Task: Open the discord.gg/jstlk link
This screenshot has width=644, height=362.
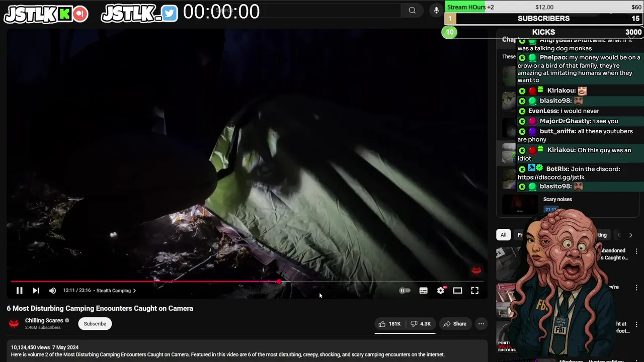Action: point(551,177)
